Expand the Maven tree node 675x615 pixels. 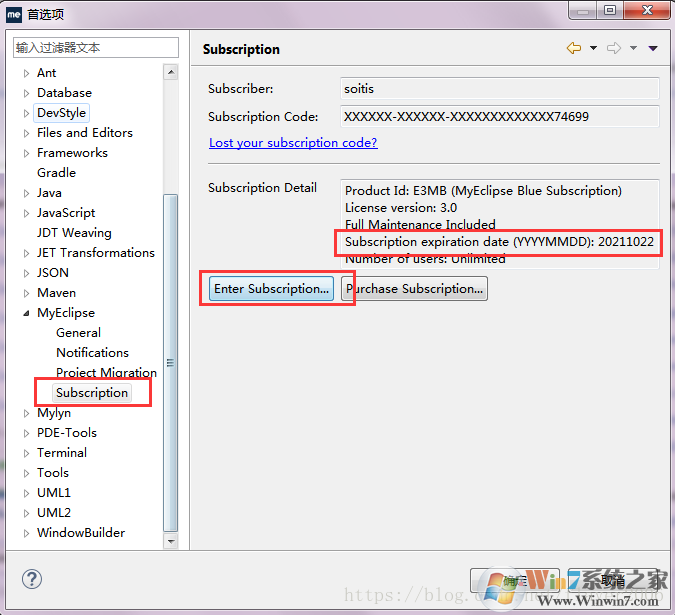[x=26, y=293]
